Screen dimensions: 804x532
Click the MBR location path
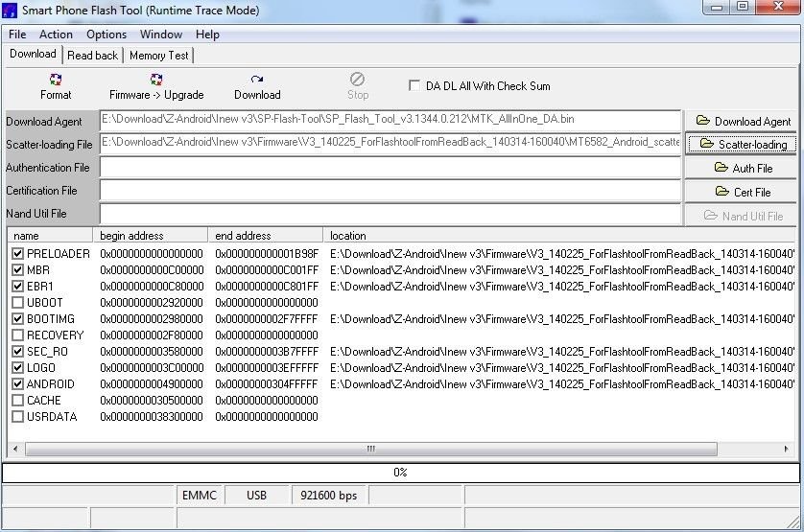[562, 270]
